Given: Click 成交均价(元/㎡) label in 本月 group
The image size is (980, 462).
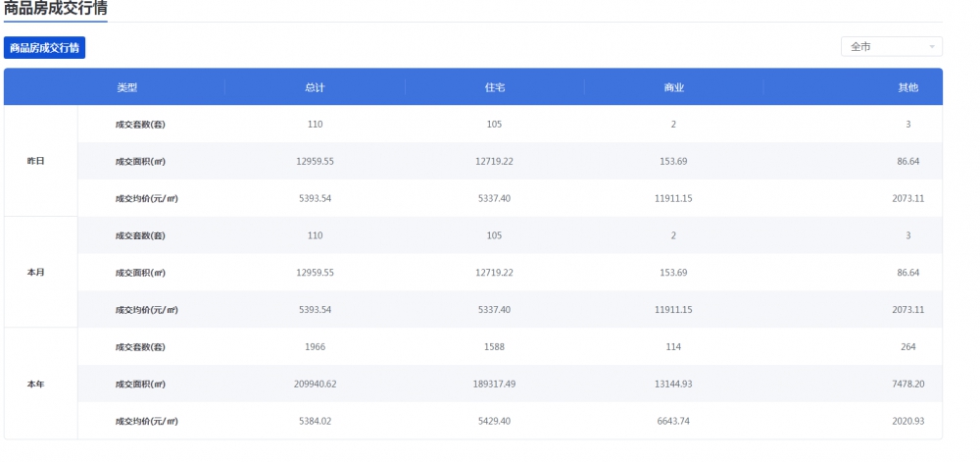Looking at the screenshot, I should (x=146, y=310).
